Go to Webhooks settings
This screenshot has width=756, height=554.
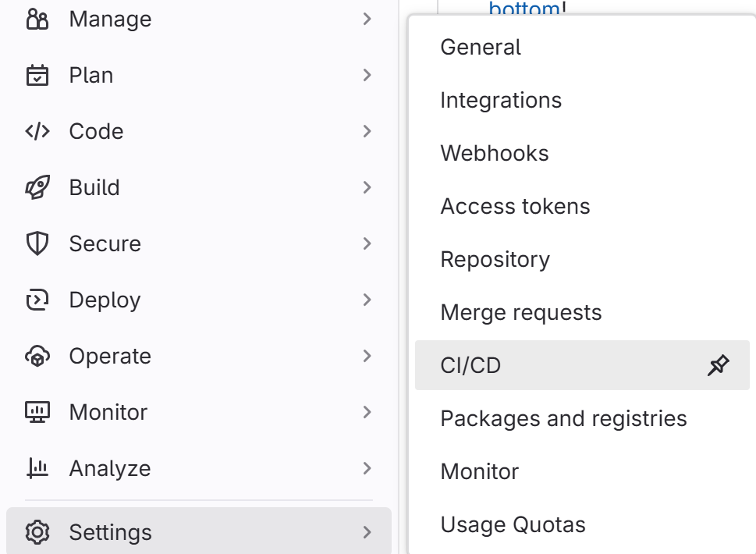click(x=495, y=153)
